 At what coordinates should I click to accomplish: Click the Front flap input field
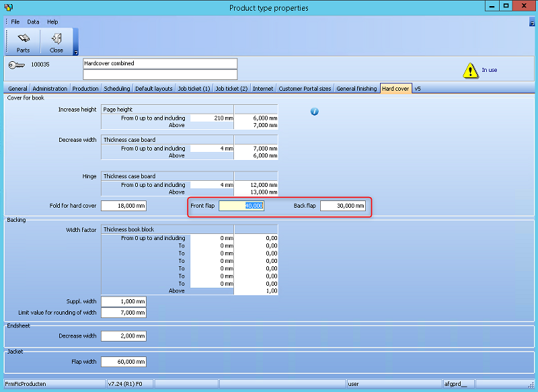241,206
